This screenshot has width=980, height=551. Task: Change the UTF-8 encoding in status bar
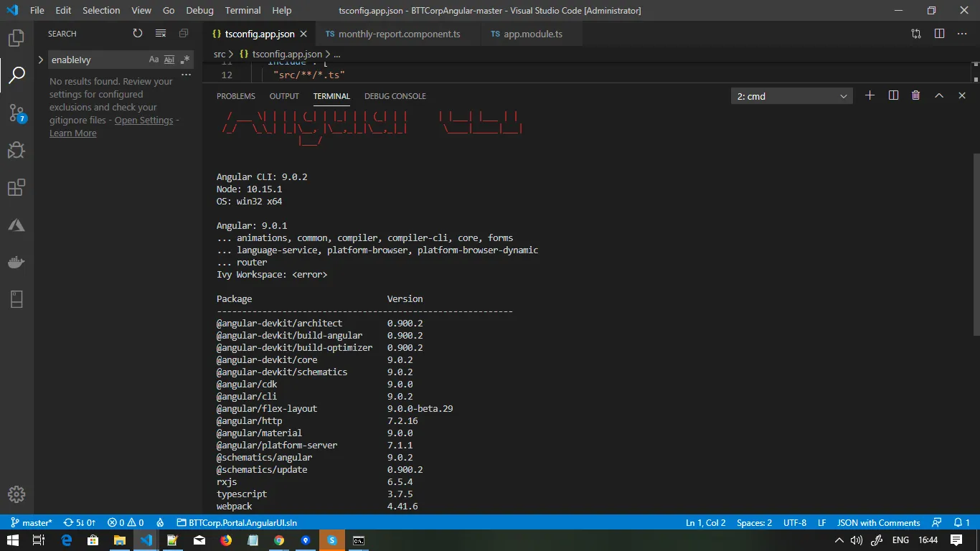tap(795, 522)
